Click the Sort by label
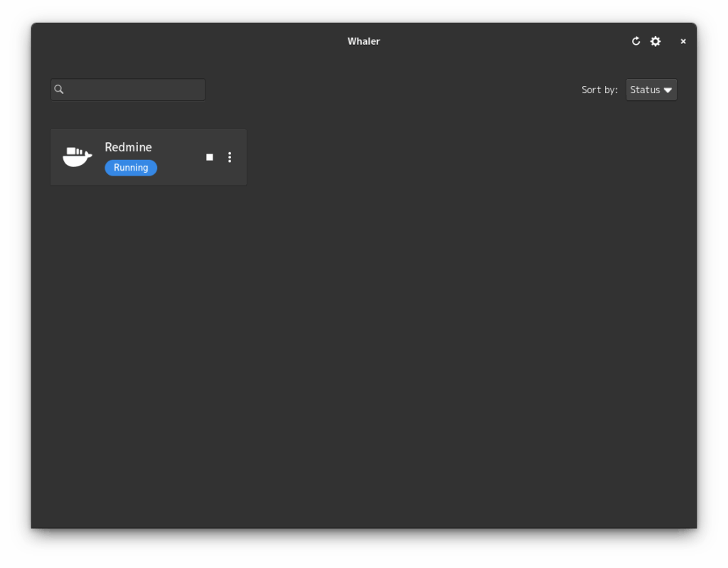Screen dimensions: 728x568 click(x=599, y=90)
